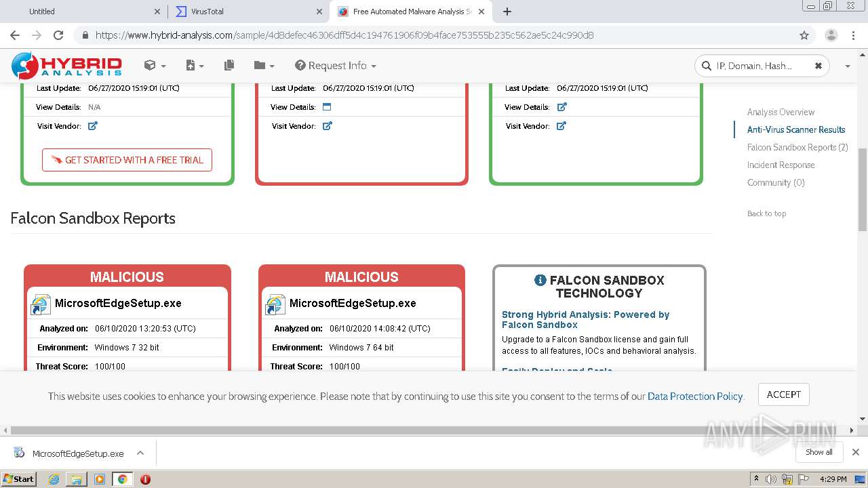Go to Anti-Virus Scanner Results section
The width and height of the screenshot is (868, 488).
(x=796, y=129)
